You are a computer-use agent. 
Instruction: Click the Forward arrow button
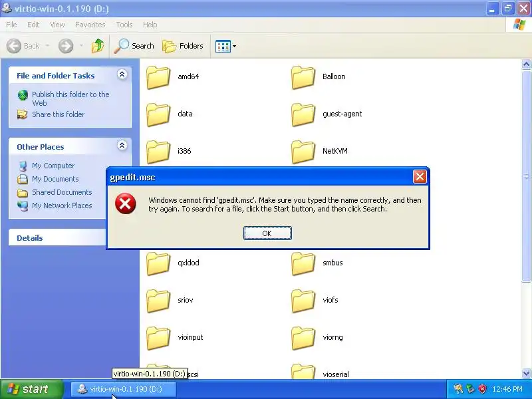click(65, 46)
